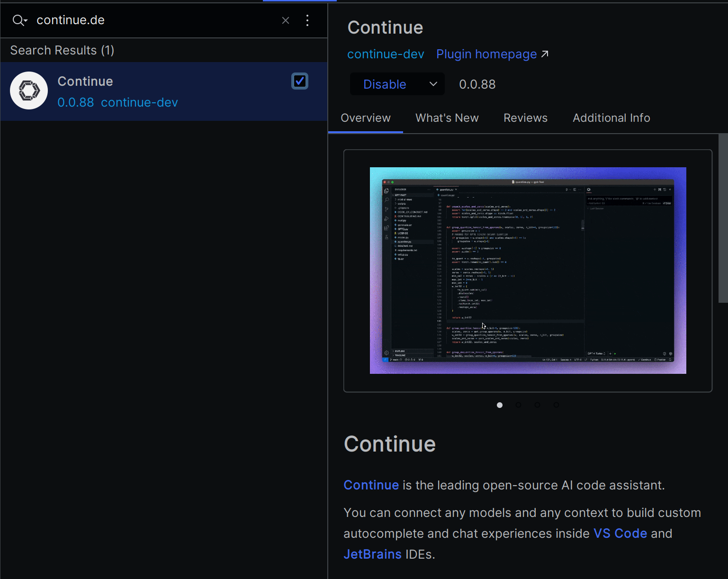Open the VS Code link
Viewport: 728px width, 579px height.
[x=620, y=533]
